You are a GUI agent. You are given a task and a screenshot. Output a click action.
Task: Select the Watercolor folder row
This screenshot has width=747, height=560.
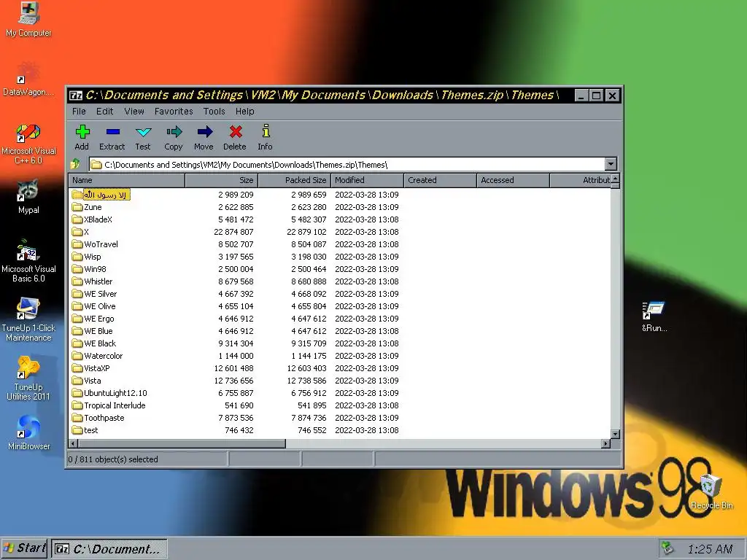340,356
